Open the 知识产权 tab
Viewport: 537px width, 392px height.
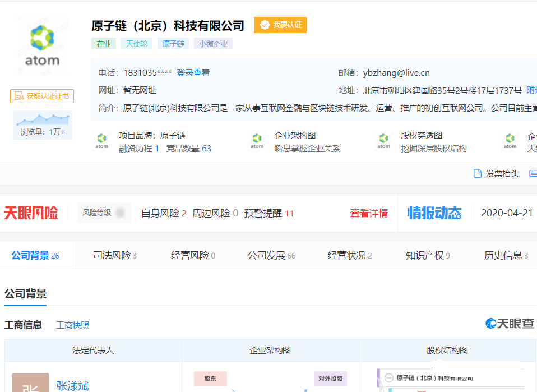tap(428, 256)
